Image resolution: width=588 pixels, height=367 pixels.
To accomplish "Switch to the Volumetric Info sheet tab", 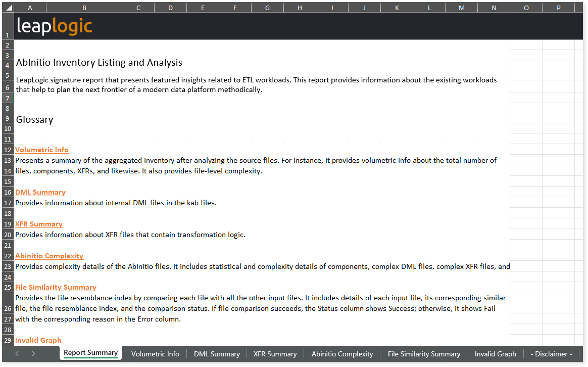I will click(155, 354).
